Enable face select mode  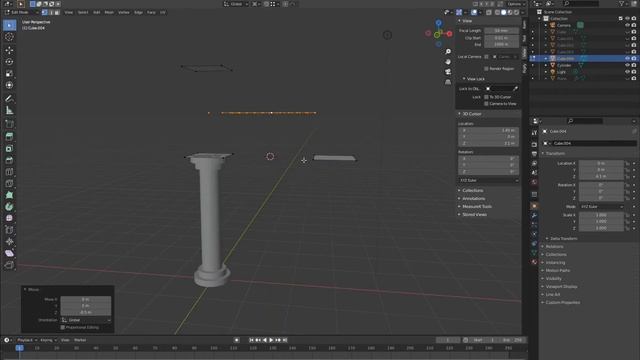tap(57, 13)
